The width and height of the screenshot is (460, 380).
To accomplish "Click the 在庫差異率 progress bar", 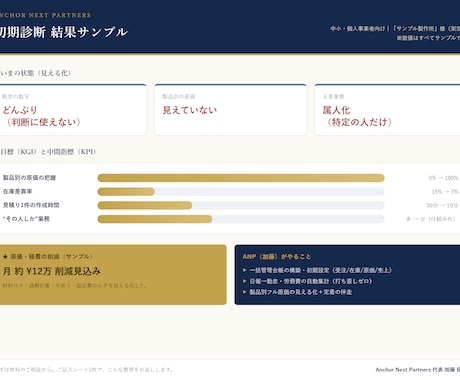I will tap(241, 192).
